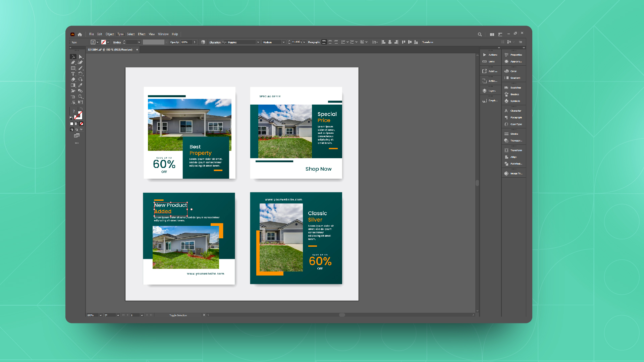The height and width of the screenshot is (362, 644).
Task: Click the Arrange Documents icon
Action: point(492,34)
